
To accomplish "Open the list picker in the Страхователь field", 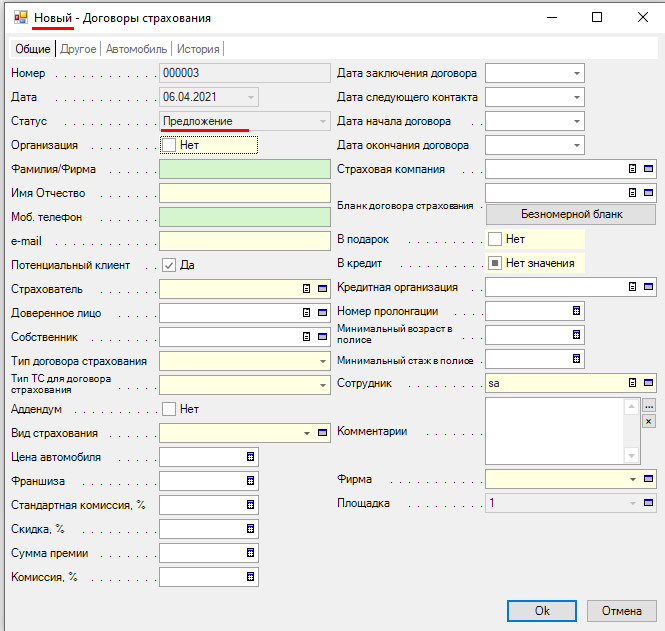I will pyautogui.click(x=306, y=289).
